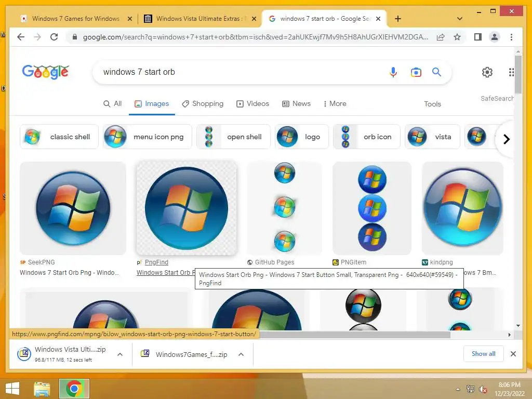Open Google quick settings gear

coord(487,72)
